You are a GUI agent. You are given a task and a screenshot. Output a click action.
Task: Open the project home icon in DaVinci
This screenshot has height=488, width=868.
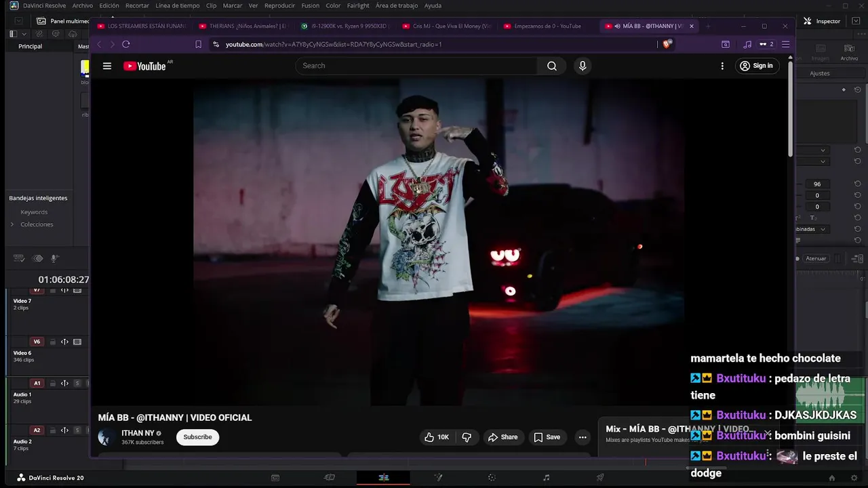[x=832, y=478]
